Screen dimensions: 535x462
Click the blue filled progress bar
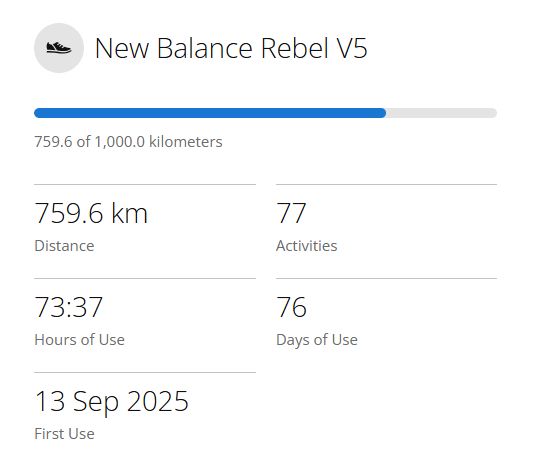[210, 113]
